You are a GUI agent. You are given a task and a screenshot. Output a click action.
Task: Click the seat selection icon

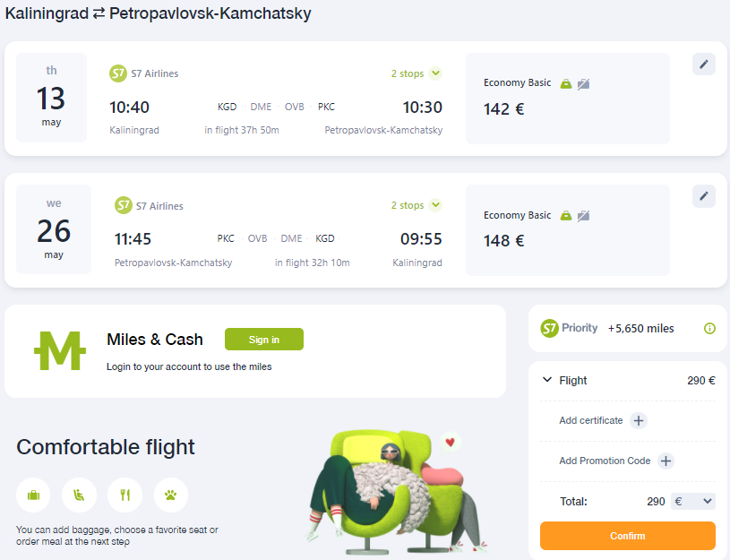pyautogui.click(x=79, y=495)
